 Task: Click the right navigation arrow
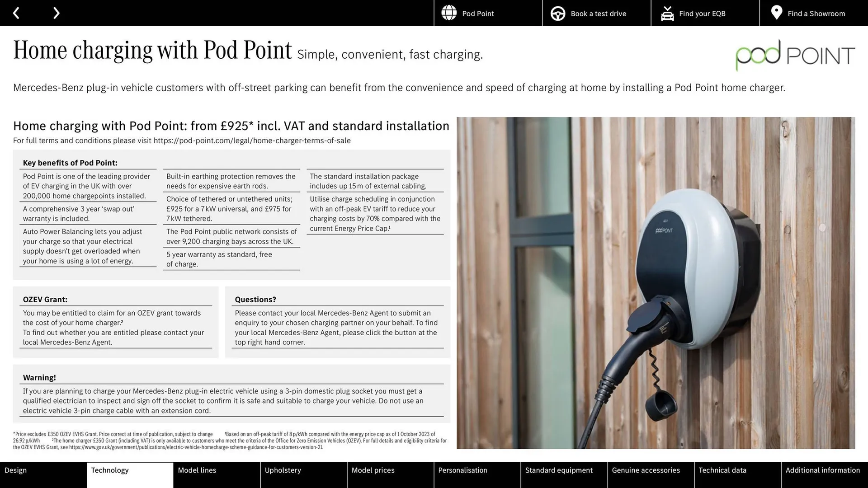click(x=55, y=13)
